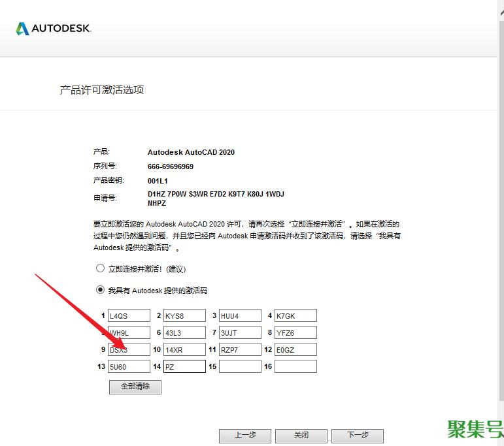
Task: Click activation field 3 containing HUU4
Action: [x=240, y=316]
